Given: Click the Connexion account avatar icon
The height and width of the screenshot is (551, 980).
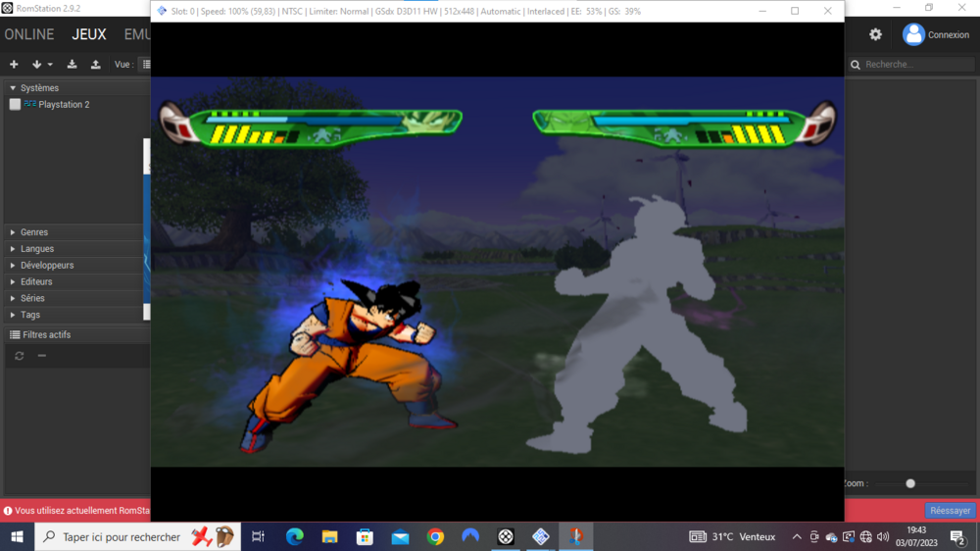Looking at the screenshot, I should click(x=913, y=34).
